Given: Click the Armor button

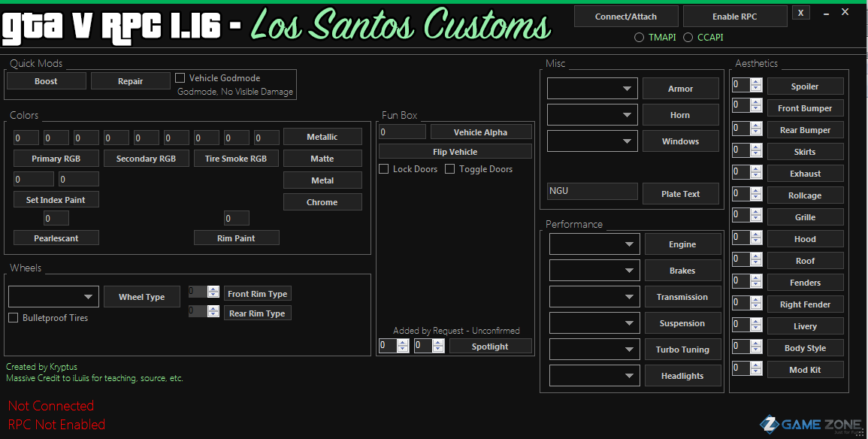Looking at the screenshot, I should 680,89.
